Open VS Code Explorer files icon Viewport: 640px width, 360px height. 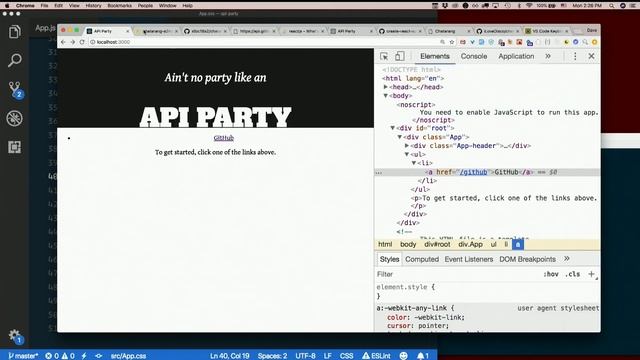pyautogui.click(x=15, y=32)
